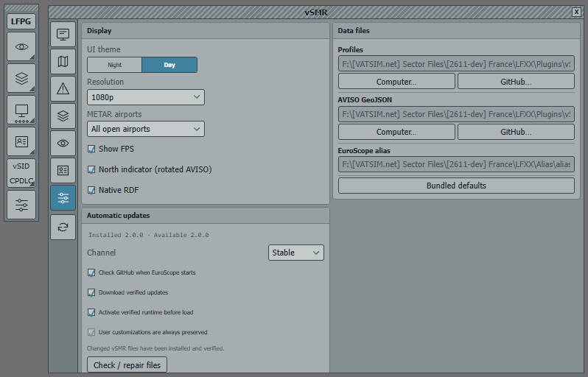Open the METAR airports dropdown
Image resolution: width=588 pixels, height=377 pixels.
point(146,129)
